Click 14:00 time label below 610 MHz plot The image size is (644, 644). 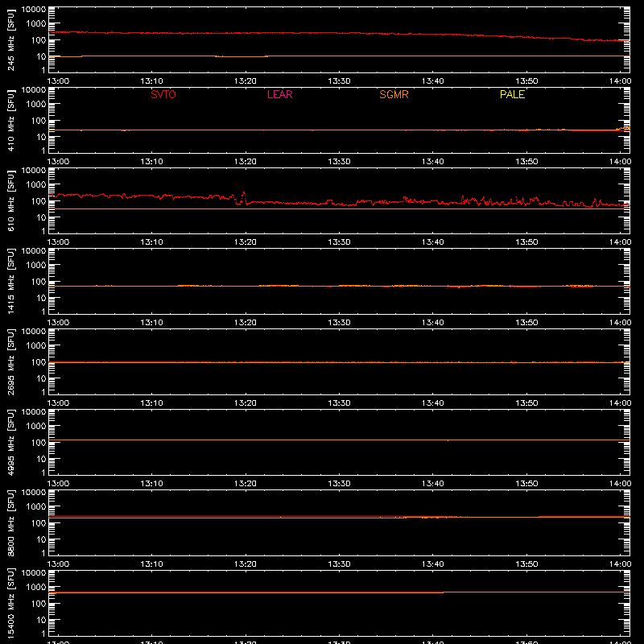coord(620,242)
